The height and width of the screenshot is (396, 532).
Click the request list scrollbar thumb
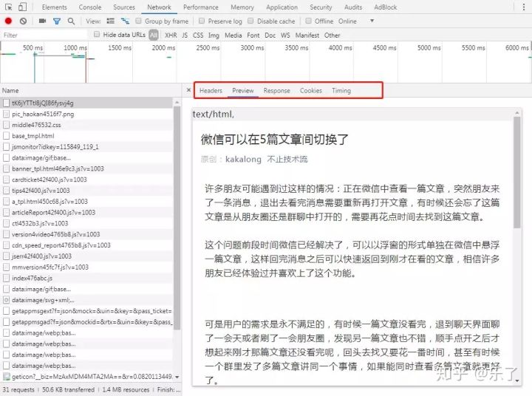click(177, 217)
